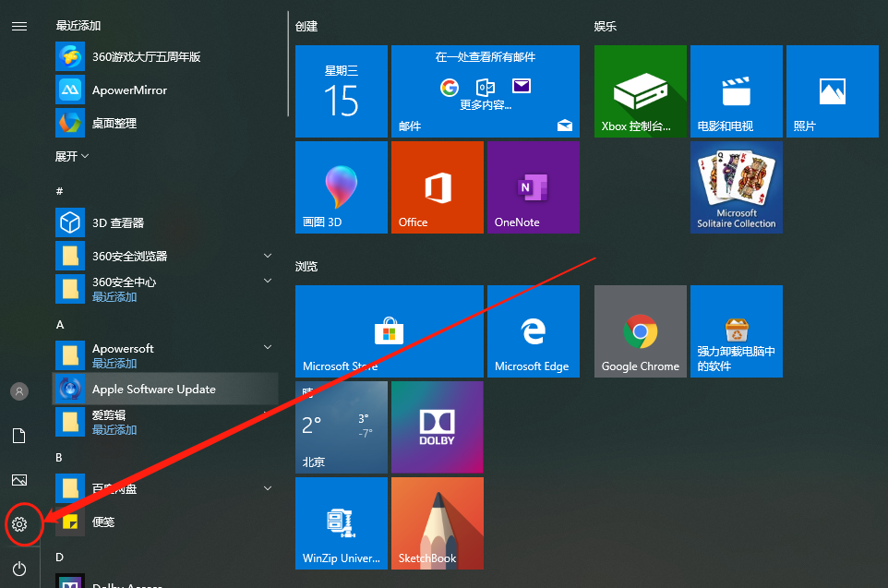This screenshot has width=888, height=588.
Task: Launch ApowerMirror from the recent list
Action: pyautogui.click(x=165, y=90)
